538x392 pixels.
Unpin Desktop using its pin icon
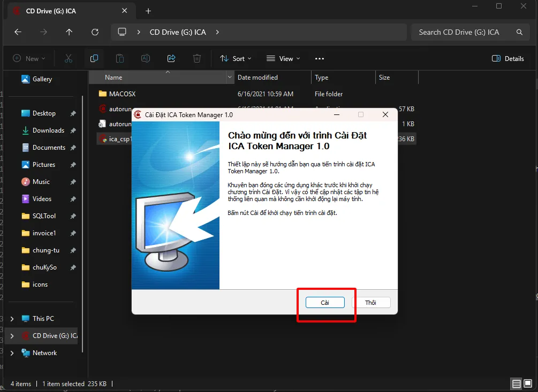(73, 113)
